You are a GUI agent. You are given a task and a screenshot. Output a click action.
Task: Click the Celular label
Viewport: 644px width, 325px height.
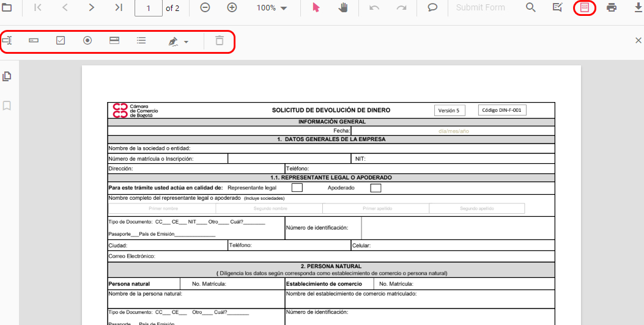pos(361,246)
